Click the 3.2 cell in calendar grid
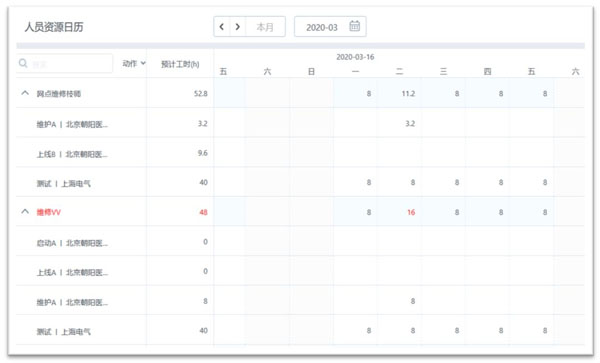This screenshot has width=600, height=363. click(410, 124)
